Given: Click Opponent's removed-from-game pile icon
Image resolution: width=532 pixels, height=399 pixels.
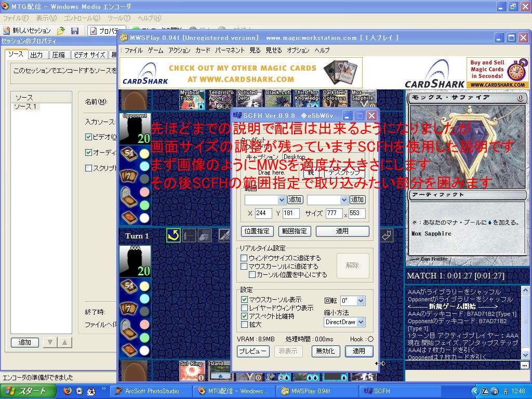Looking at the screenshot, I should (x=129, y=217).
